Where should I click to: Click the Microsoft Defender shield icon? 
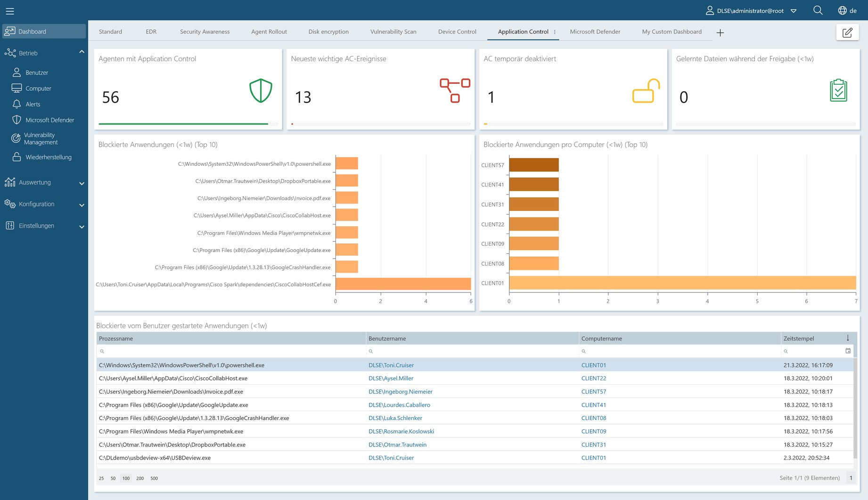tap(17, 120)
